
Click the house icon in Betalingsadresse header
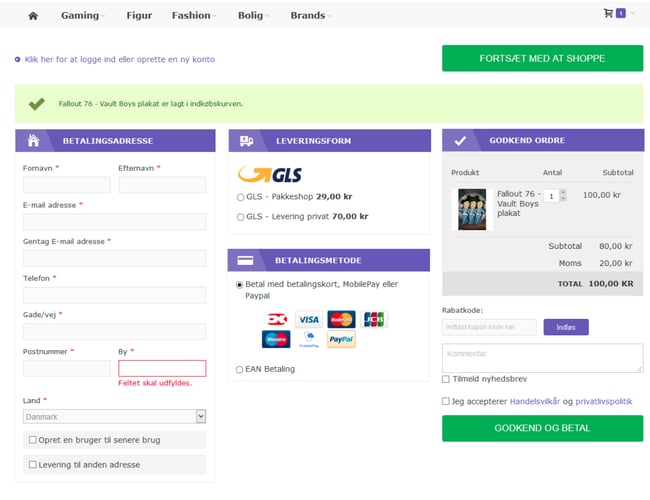coord(34,141)
